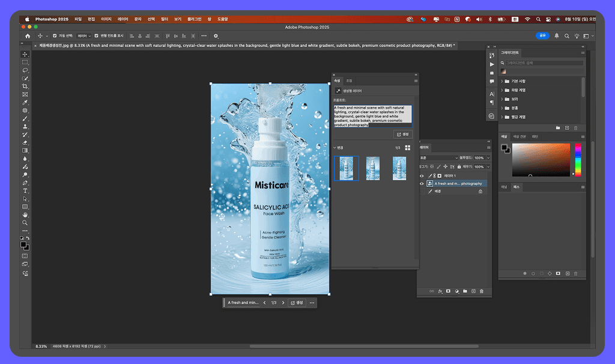
Task: Toggle Quick Mask mode icon
Action: click(x=25, y=256)
